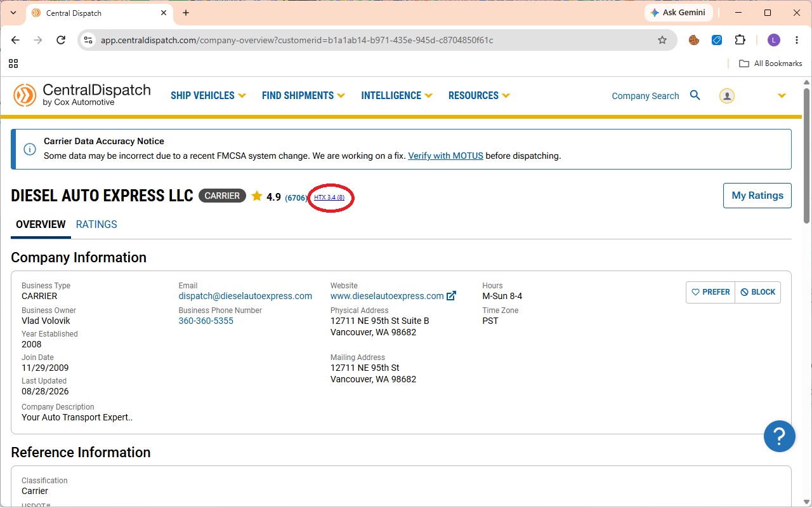The height and width of the screenshot is (508, 812).
Task: Open the HTX 3.4 (8) link
Action: pyautogui.click(x=329, y=197)
